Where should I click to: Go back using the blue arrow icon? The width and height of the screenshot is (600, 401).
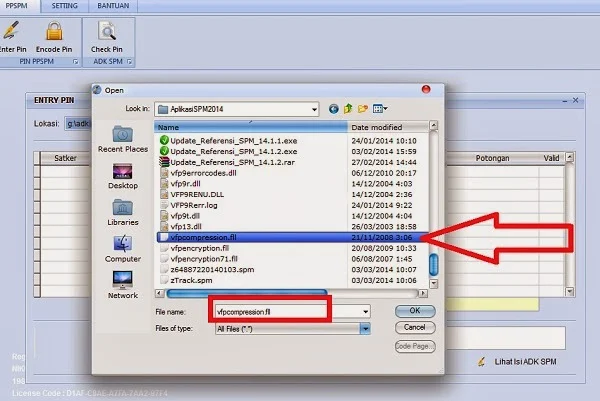pos(334,109)
